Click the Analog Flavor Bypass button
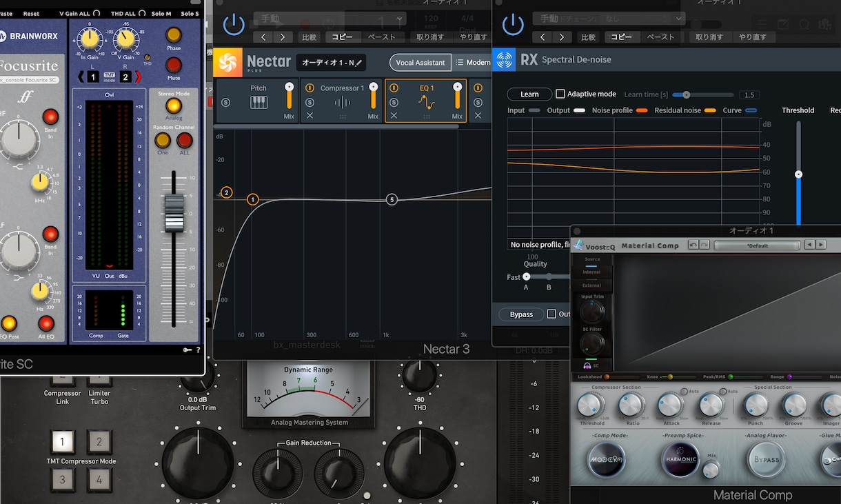 767,459
